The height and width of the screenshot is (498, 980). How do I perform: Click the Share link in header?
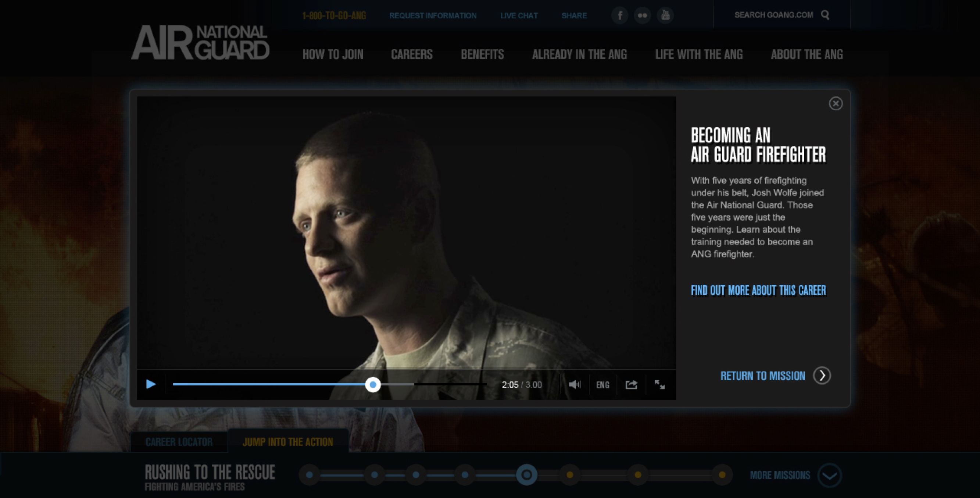click(574, 15)
